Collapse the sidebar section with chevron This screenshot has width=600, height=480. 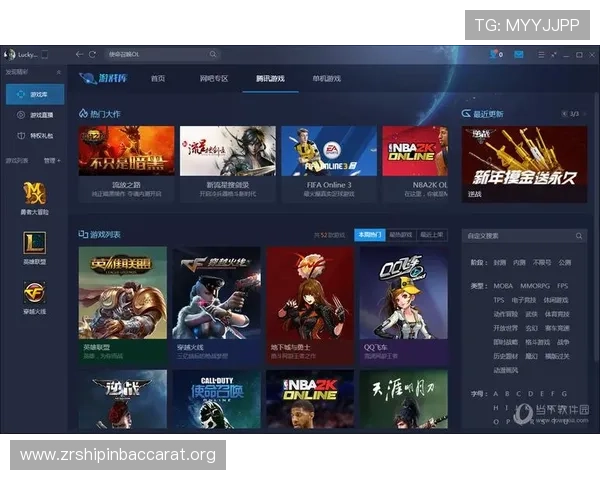(x=58, y=73)
